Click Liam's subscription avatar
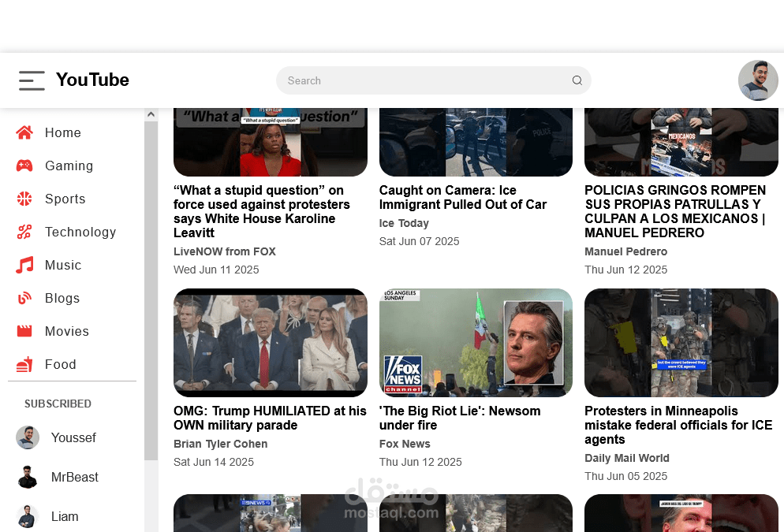Viewport: 784px width, 532px height. click(28, 516)
